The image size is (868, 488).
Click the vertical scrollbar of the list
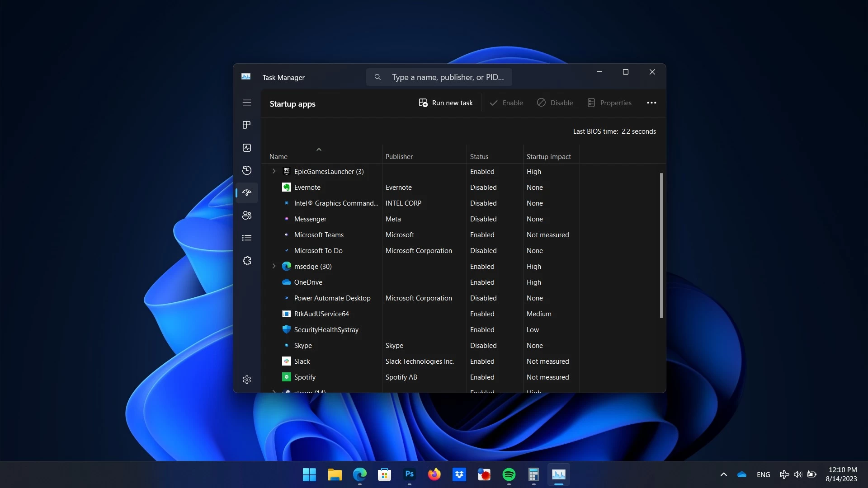tap(661, 245)
